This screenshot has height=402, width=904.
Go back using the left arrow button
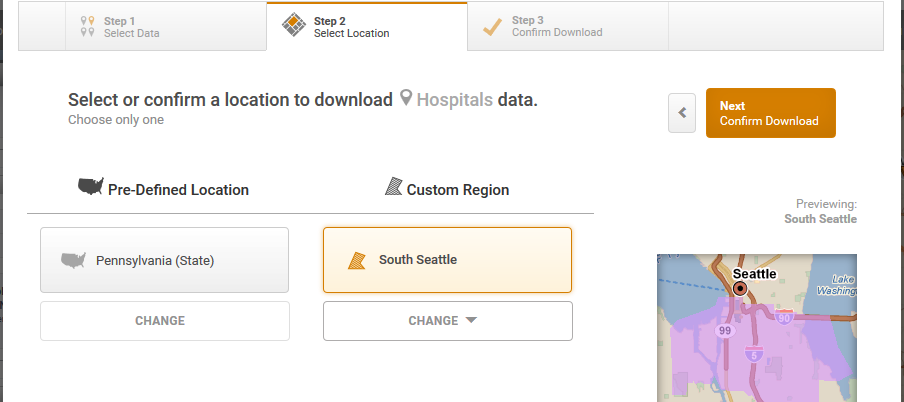point(682,113)
